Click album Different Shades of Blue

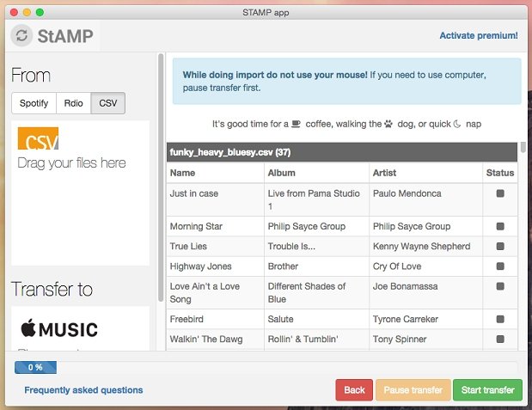[x=307, y=292]
